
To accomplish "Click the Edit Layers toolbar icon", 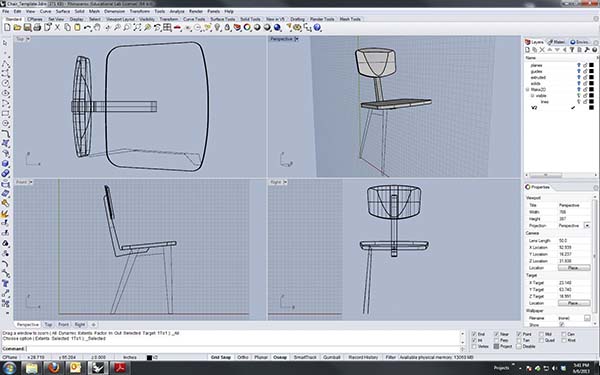I will (x=237, y=28).
